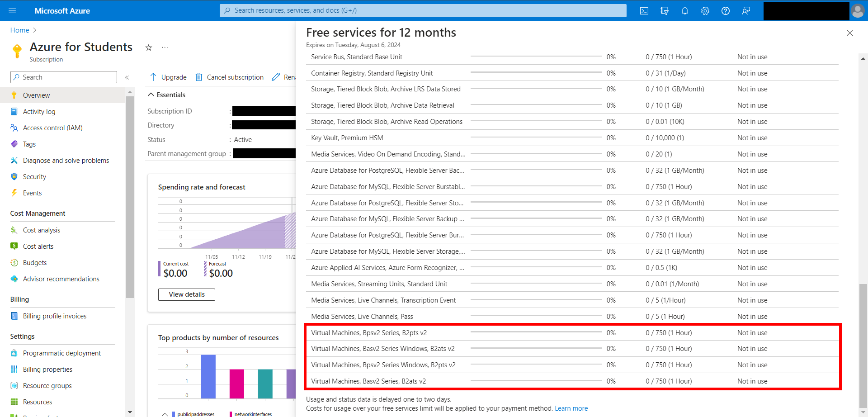Screen dimensions: 868x417
Task: Click Key Vault Premium HSM usage bar
Action: (536, 137)
